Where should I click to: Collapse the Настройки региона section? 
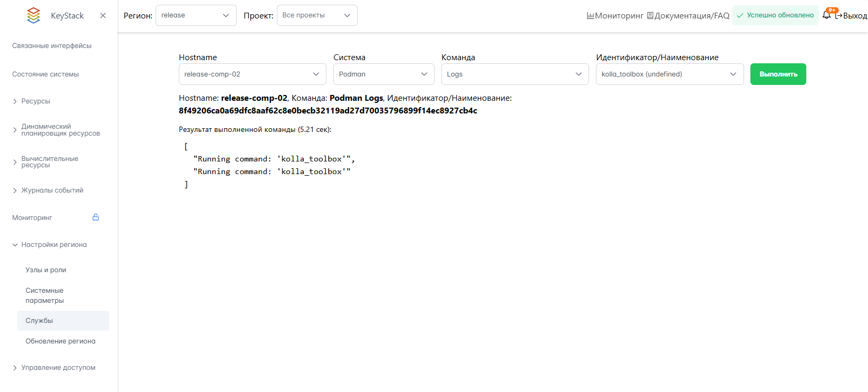(53, 245)
